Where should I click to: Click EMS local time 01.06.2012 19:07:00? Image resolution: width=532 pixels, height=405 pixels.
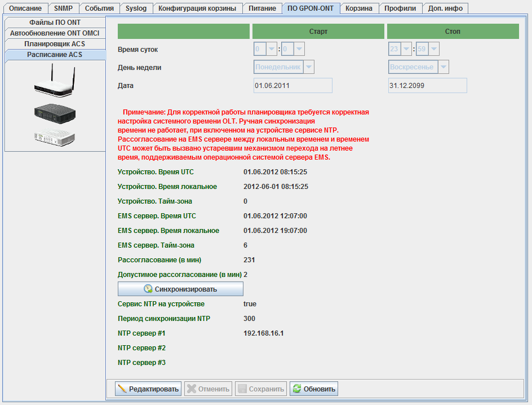click(x=275, y=231)
